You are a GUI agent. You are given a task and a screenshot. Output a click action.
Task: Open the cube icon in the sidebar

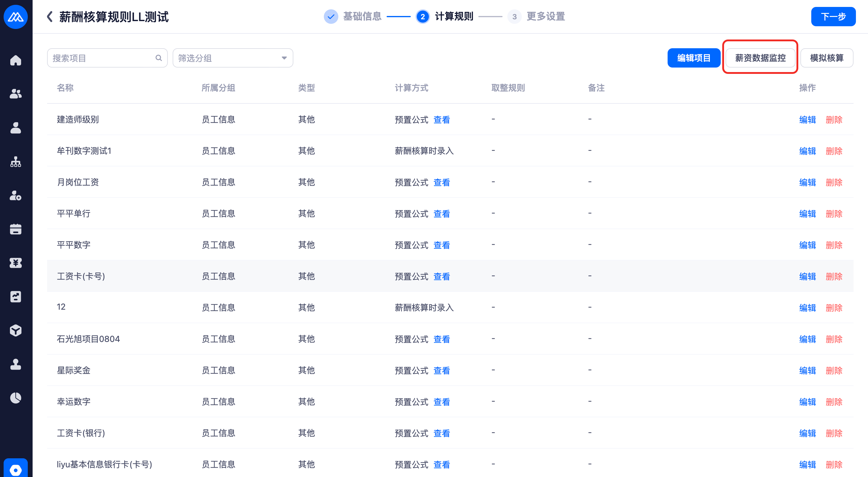point(15,330)
